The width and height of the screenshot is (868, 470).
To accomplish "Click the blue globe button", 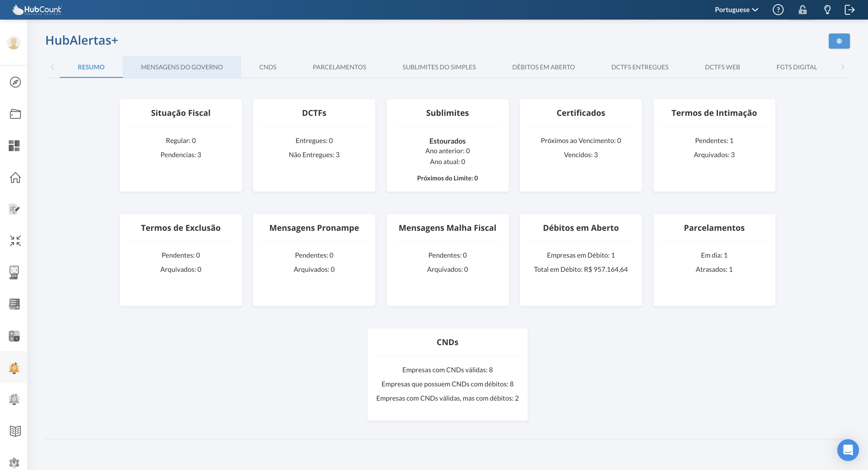I will pyautogui.click(x=839, y=41).
